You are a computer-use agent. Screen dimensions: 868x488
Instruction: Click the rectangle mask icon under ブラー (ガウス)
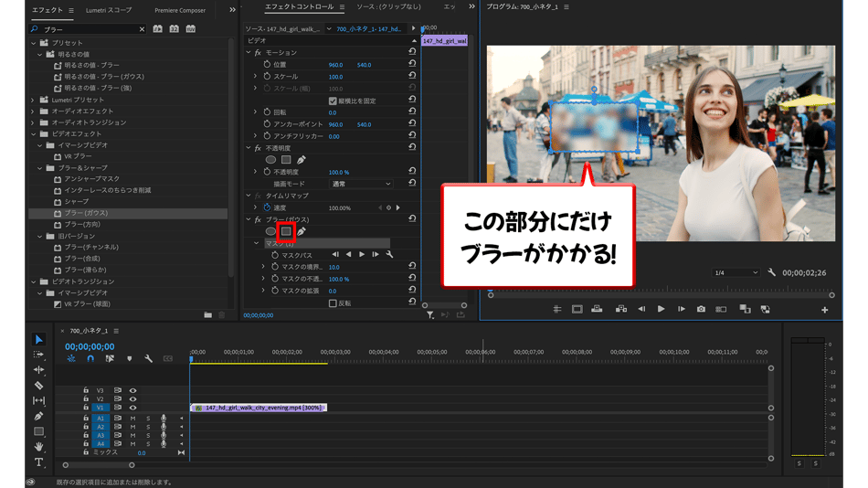coord(286,231)
